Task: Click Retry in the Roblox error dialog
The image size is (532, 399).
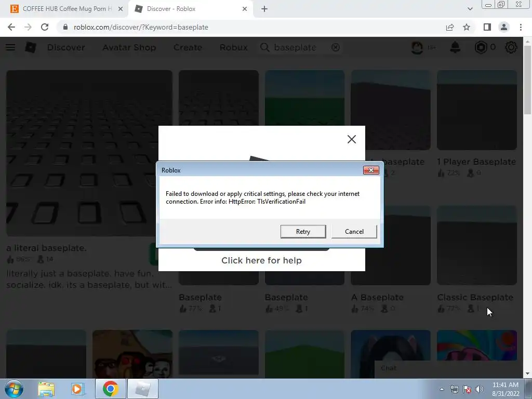Action: (x=303, y=231)
